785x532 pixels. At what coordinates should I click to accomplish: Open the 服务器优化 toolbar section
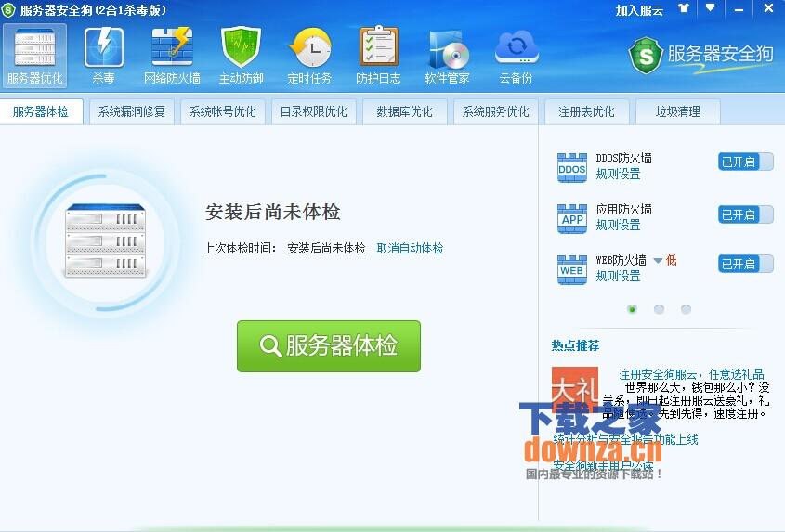[x=34, y=57]
